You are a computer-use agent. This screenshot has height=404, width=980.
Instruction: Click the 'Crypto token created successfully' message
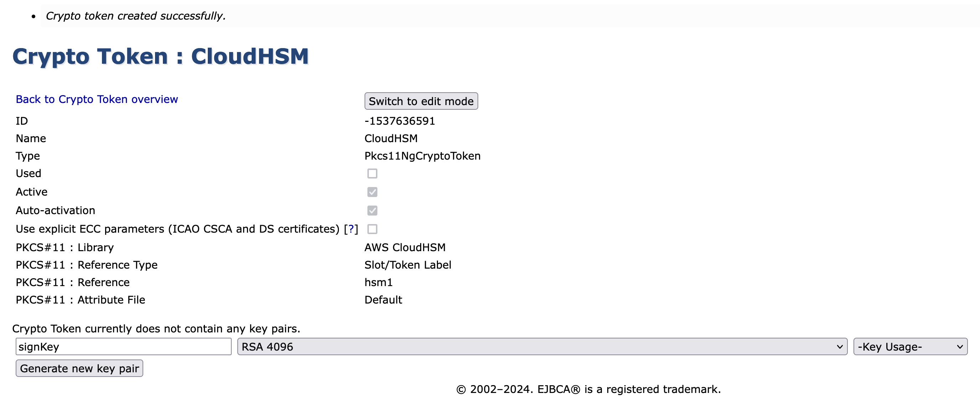click(x=135, y=16)
